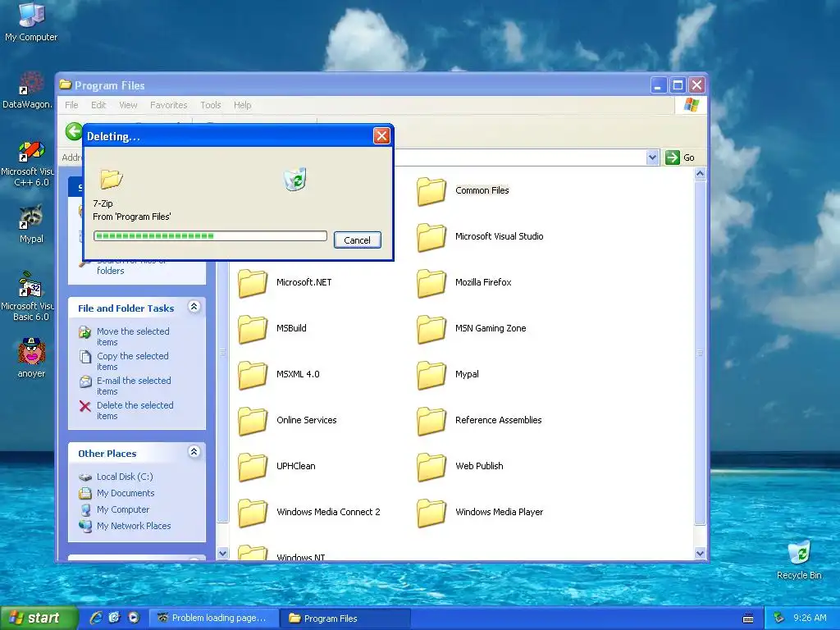Open the Help menu
Viewport: 840px width, 630px height.
(242, 105)
